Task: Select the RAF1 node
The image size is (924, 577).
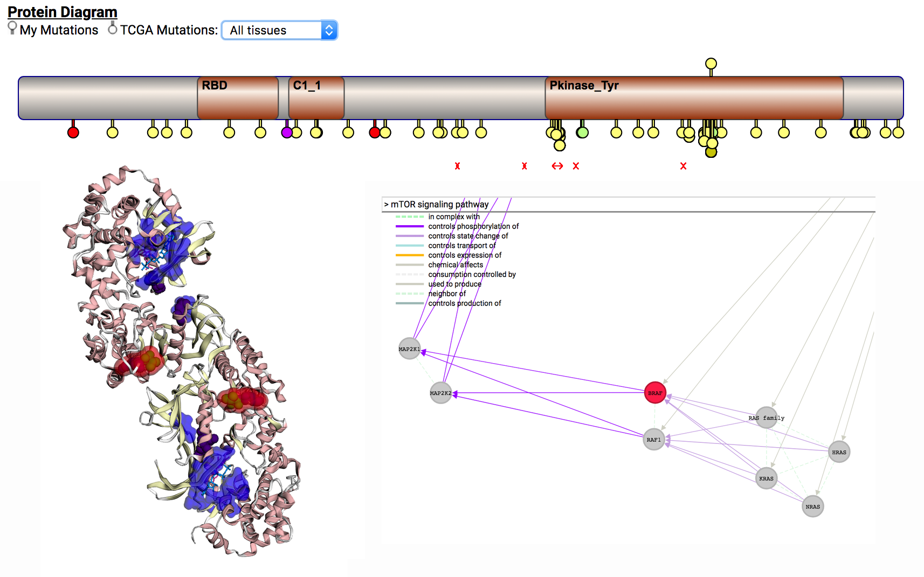Action: 654,440
